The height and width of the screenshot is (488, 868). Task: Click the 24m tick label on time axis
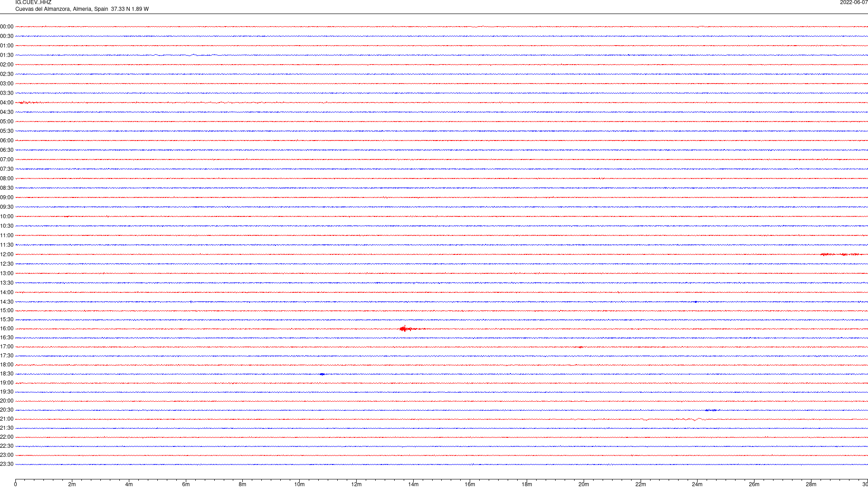coord(697,484)
